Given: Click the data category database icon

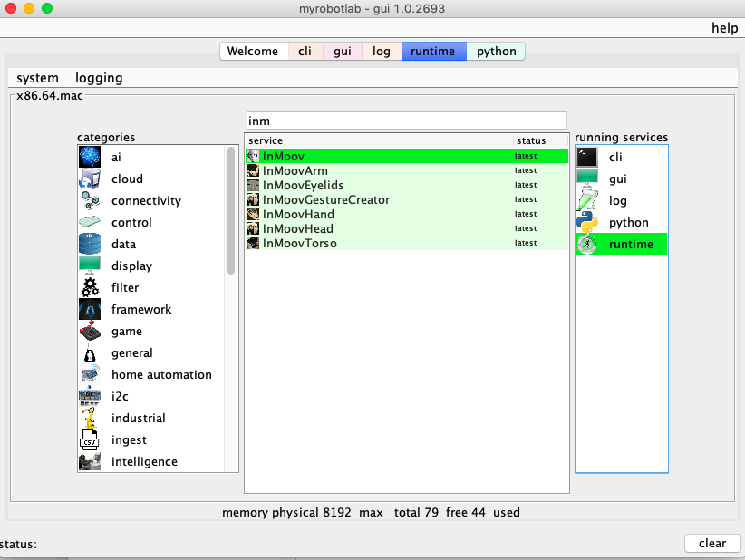Looking at the screenshot, I should (90, 244).
